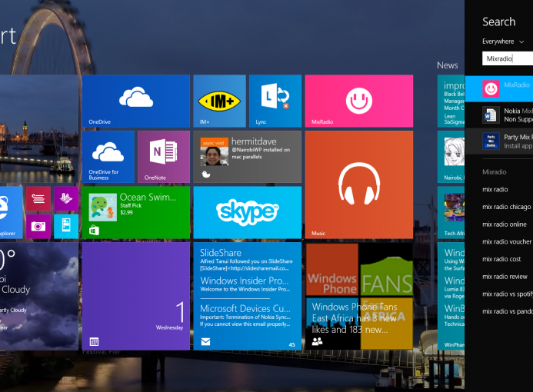The width and height of the screenshot is (533, 392).
Task: Choose the 'mix radio' search suggestion
Action: pyautogui.click(x=495, y=190)
